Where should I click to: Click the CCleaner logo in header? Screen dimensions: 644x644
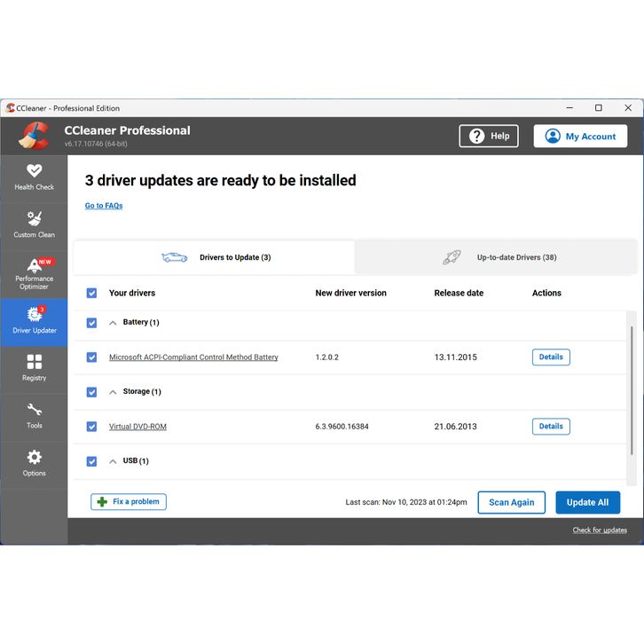34,136
